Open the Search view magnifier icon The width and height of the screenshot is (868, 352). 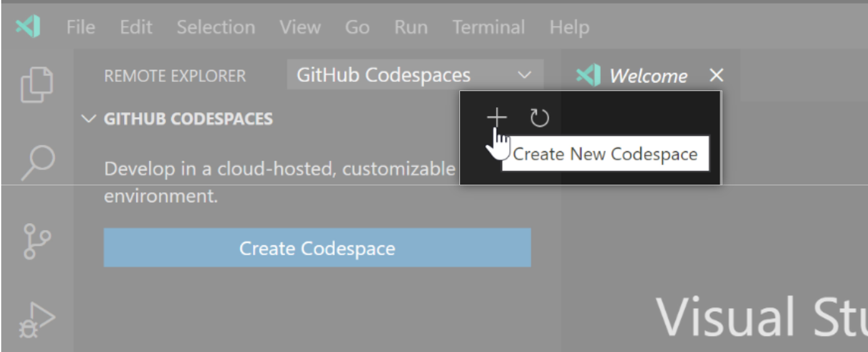click(x=37, y=162)
